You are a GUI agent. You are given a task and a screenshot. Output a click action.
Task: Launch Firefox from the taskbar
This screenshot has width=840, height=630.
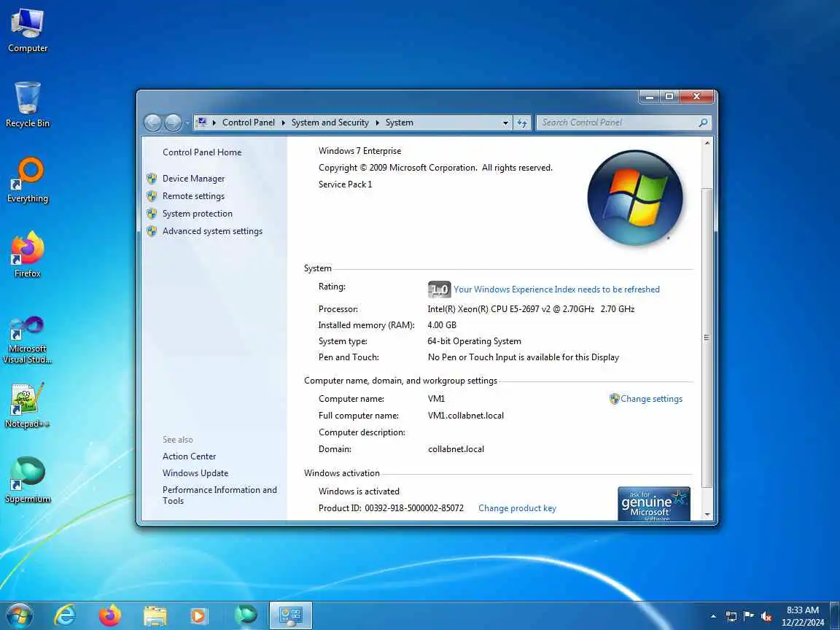pyautogui.click(x=110, y=616)
